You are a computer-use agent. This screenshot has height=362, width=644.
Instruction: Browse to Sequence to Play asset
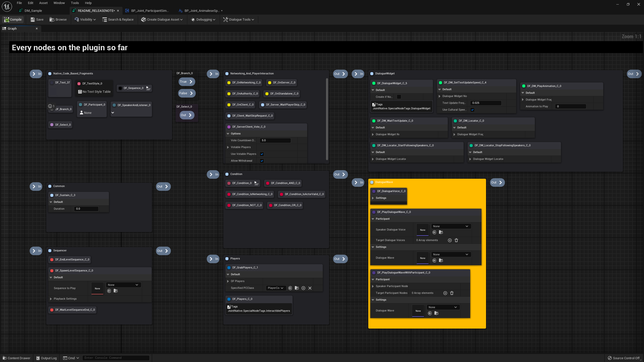116,291
